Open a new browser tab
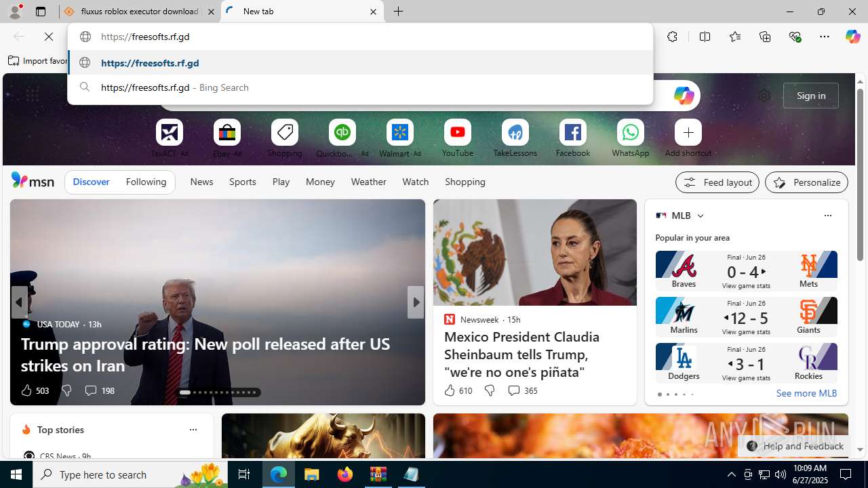Screen dimensions: 868x488 399,12
